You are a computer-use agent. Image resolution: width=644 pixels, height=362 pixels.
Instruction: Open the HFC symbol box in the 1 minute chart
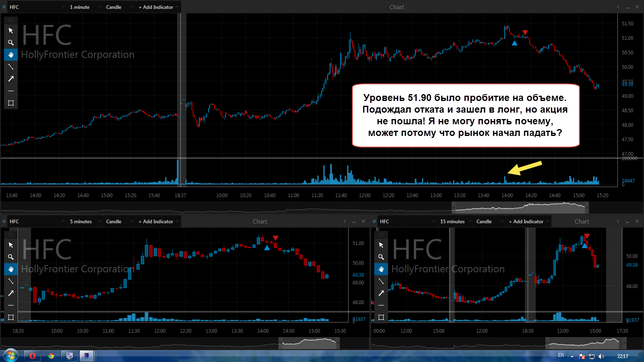[x=37, y=7]
